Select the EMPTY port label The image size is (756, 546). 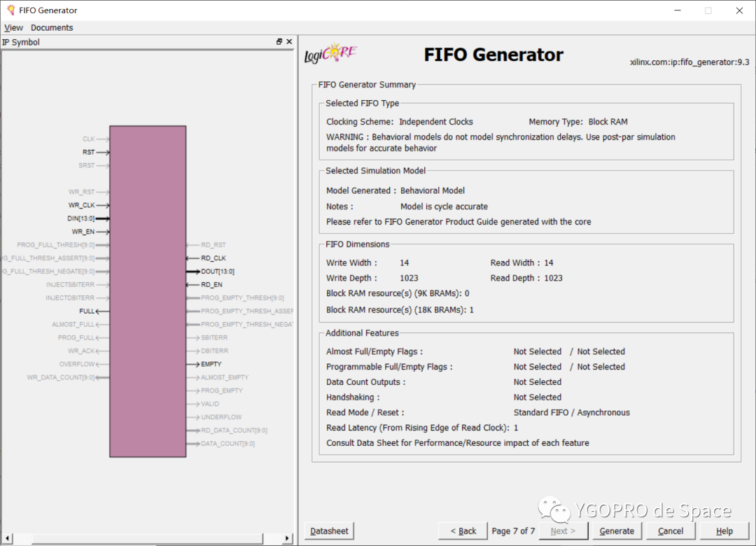(211, 364)
